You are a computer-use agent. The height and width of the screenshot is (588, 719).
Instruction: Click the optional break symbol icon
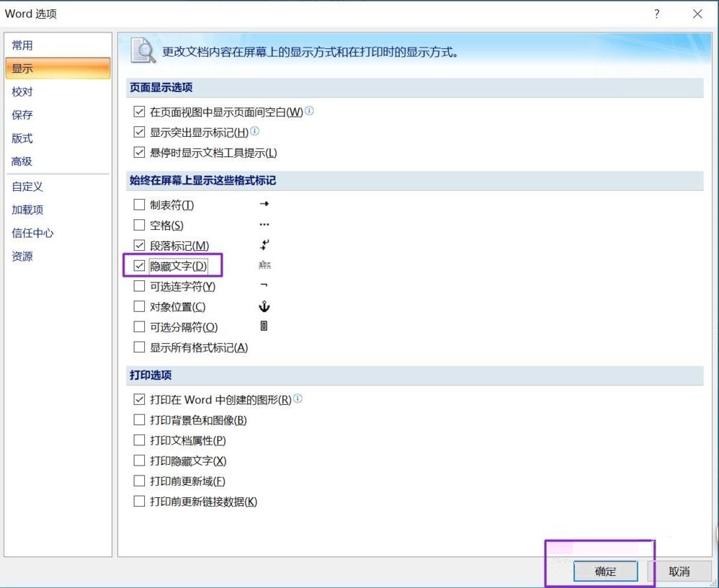point(264,326)
